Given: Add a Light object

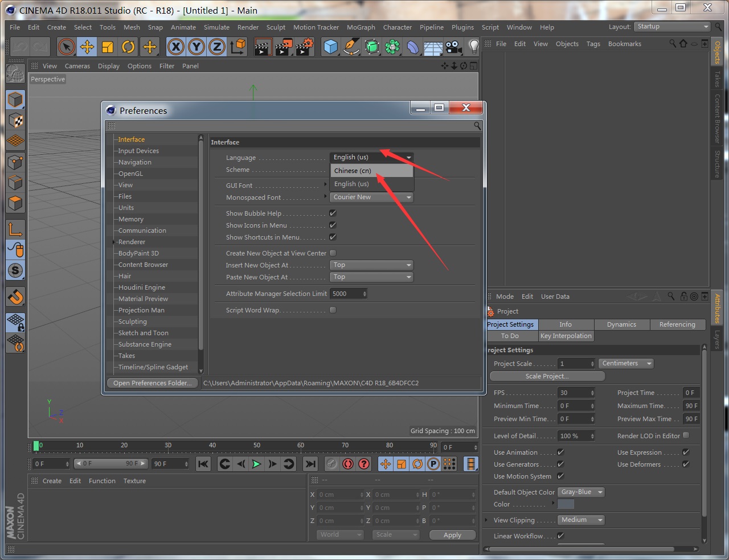Looking at the screenshot, I should (x=473, y=47).
